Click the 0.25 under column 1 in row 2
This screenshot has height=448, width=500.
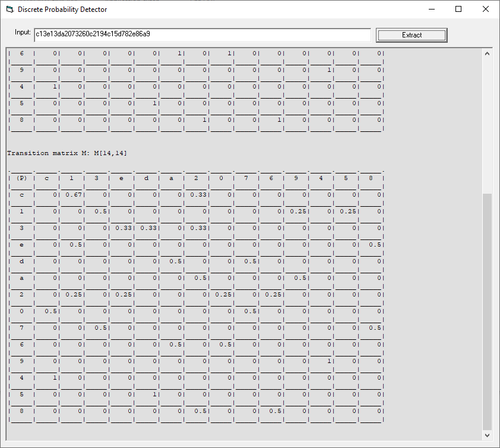pos(74,294)
